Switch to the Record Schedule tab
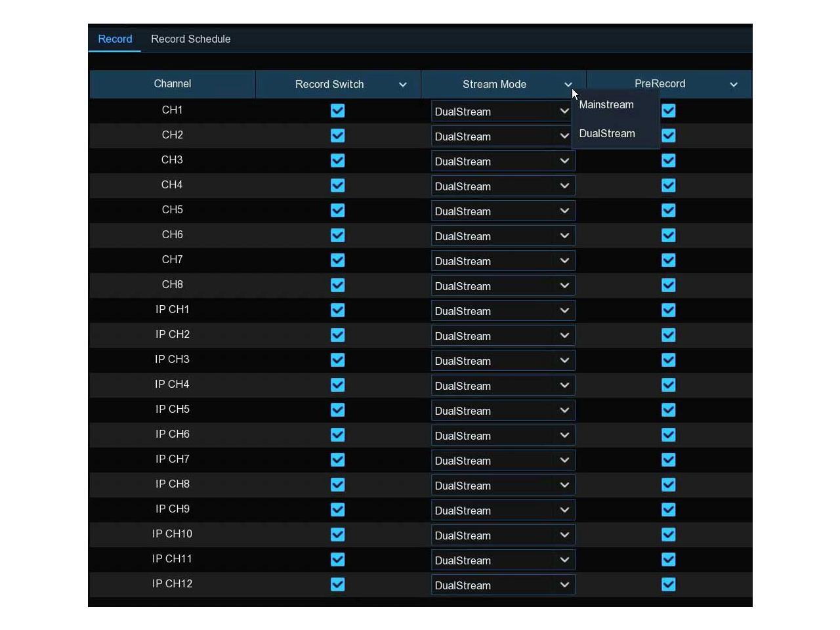 tap(190, 39)
